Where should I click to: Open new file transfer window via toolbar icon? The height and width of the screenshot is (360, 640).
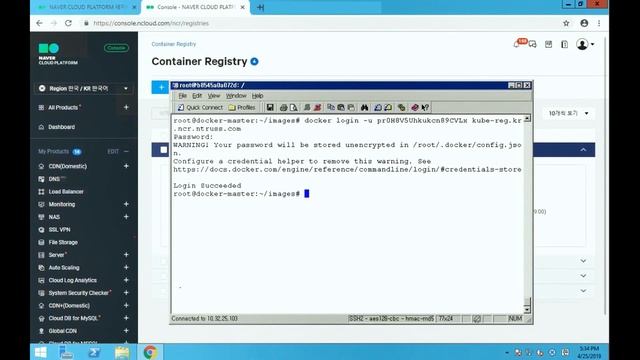pyautogui.click(x=388, y=107)
